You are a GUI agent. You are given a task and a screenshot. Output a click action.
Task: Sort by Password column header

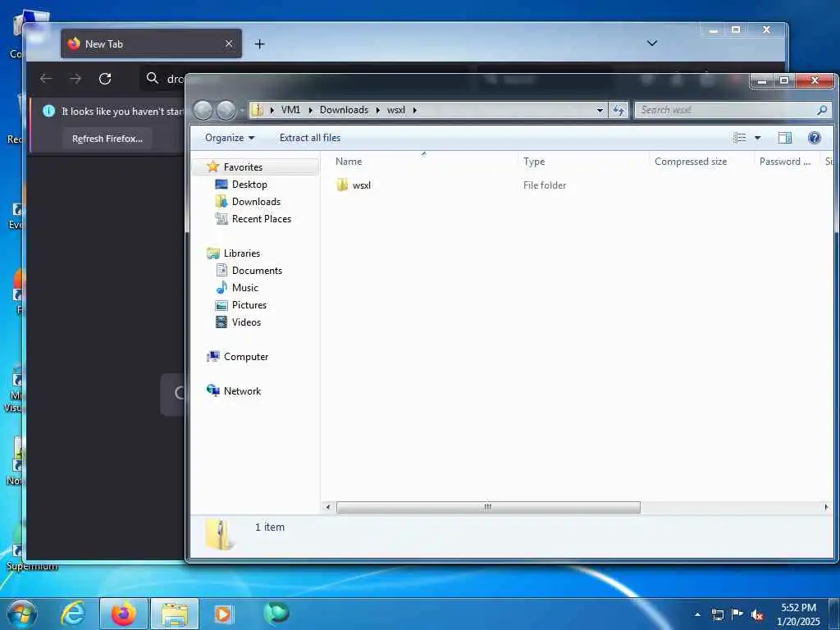(785, 162)
